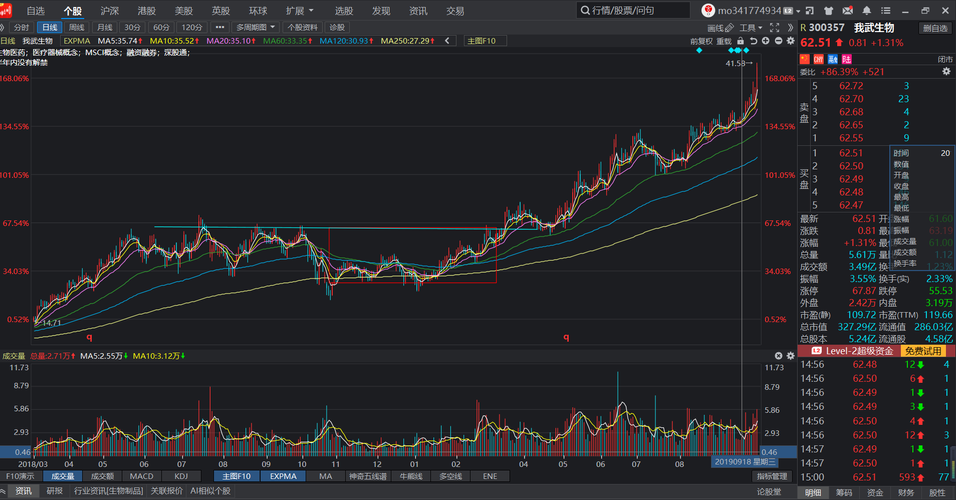Click the 免费试用 link
This screenshot has width=956, height=500.
(x=923, y=351)
